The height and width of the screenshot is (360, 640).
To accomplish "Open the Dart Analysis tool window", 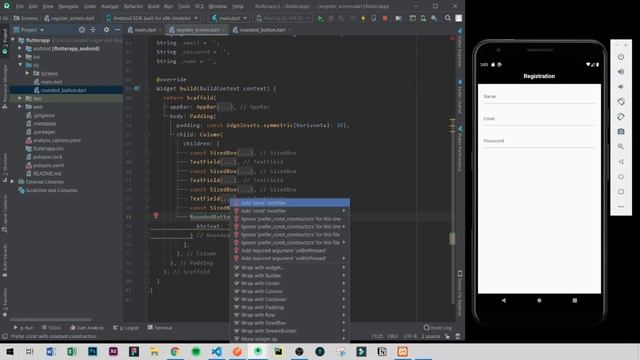I will 87,328.
